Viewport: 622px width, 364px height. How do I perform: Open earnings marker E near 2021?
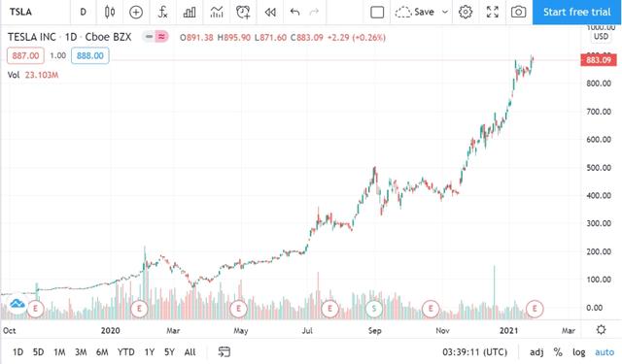[535, 309]
